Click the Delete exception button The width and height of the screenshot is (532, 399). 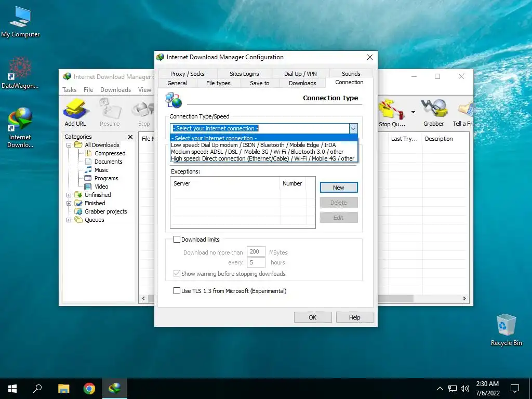click(339, 203)
